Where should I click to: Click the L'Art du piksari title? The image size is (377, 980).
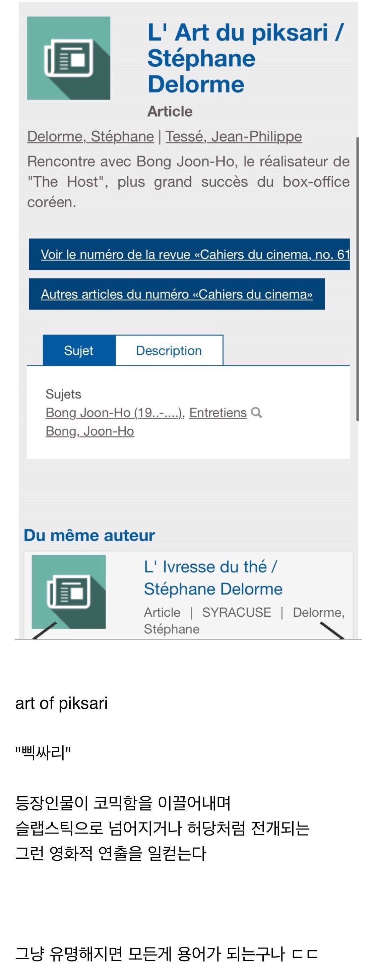click(245, 58)
